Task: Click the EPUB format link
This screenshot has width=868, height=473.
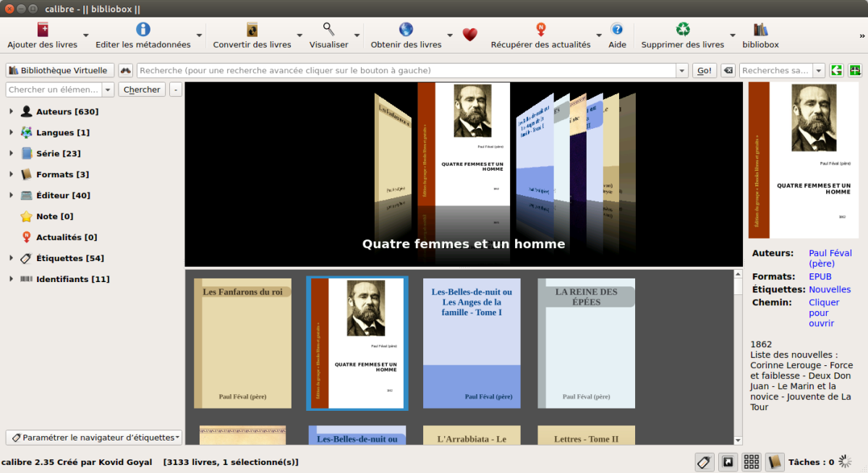Action: click(x=820, y=276)
